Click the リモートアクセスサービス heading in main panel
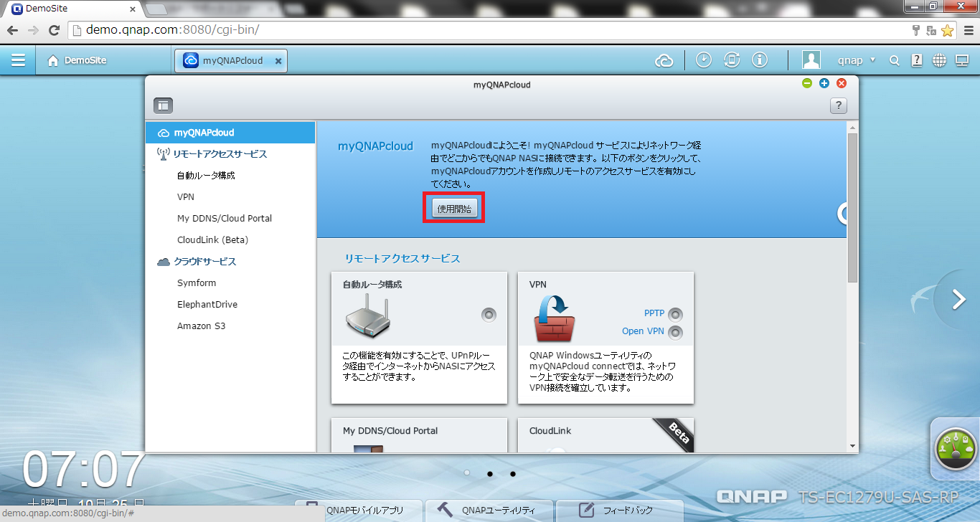Screen dimensions: 980x522 [x=402, y=258]
